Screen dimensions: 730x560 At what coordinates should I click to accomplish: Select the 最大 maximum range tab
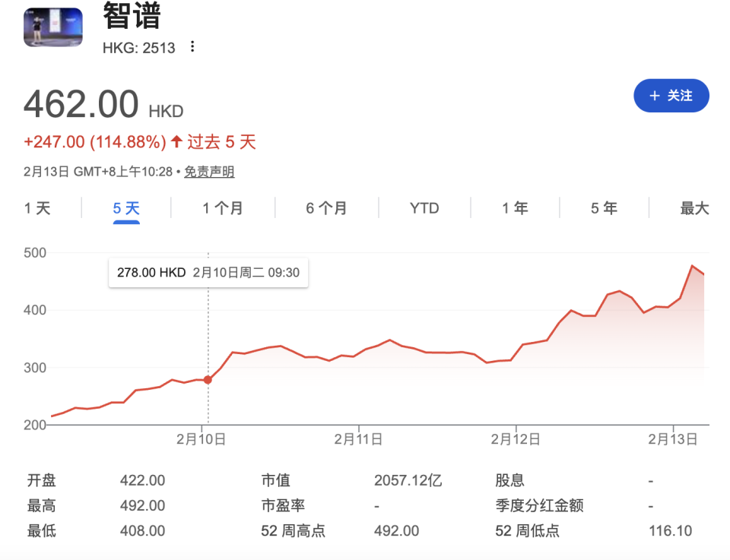[693, 208]
